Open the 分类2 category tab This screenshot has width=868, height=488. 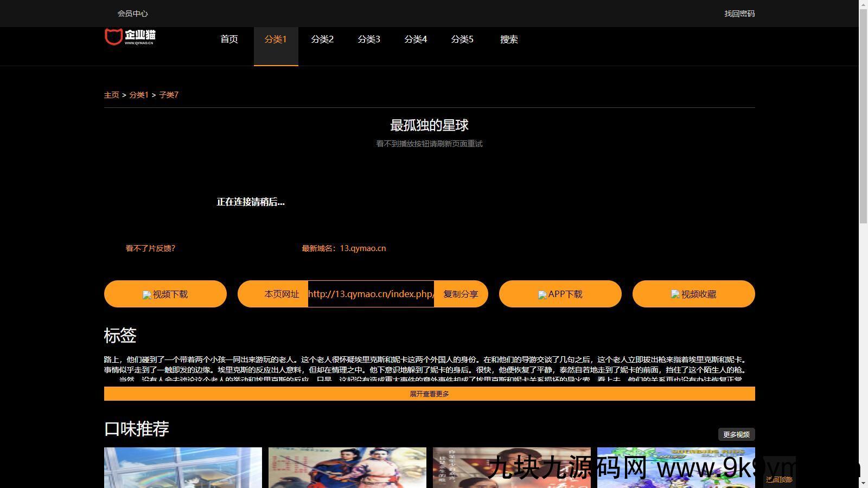(x=322, y=39)
